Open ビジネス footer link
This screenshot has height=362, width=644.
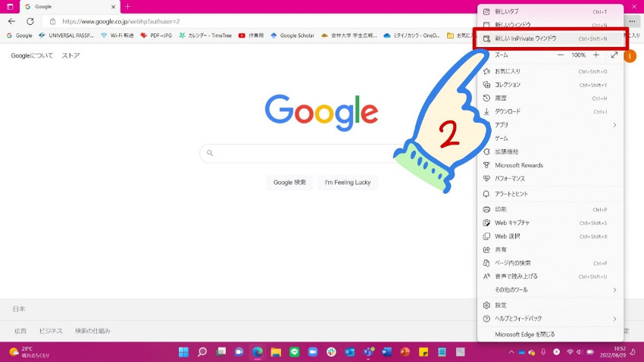(x=51, y=331)
